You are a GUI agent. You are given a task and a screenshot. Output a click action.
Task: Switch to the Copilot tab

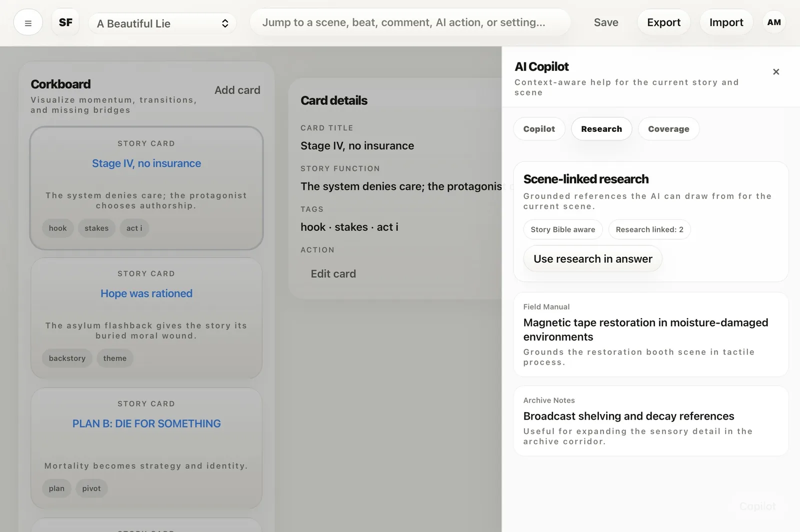coord(539,129)
